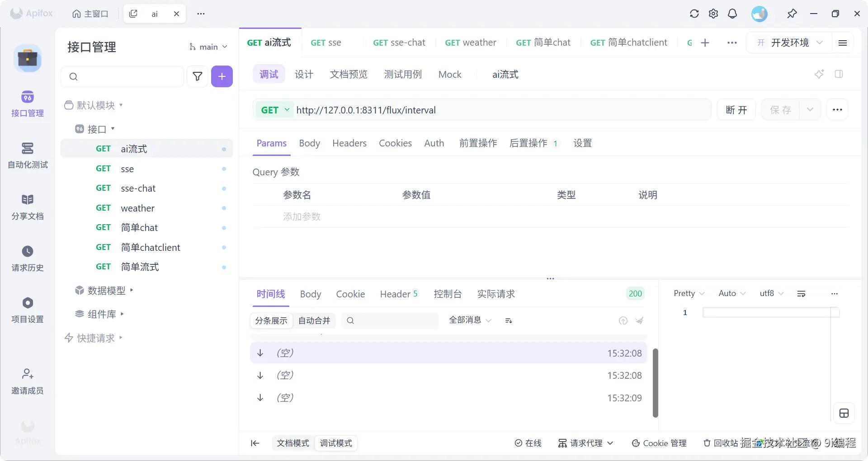Click the refresh icon in the title bar
868x461 pixels.
[x=694, y=14]
